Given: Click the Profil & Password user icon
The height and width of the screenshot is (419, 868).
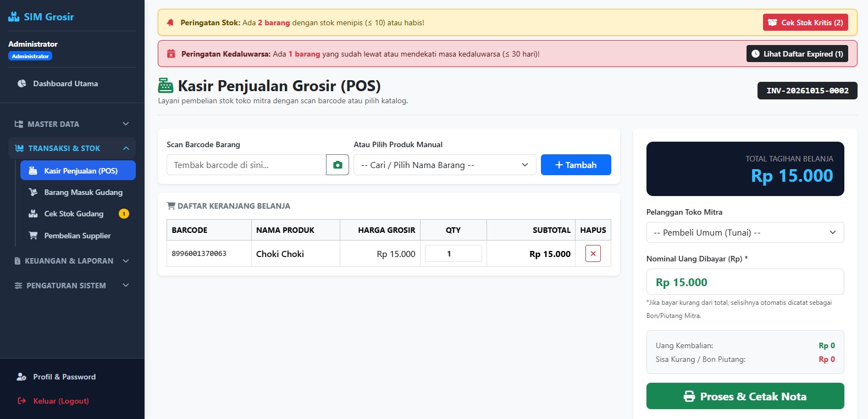Looking at the screenshot, I should pos(22,377).
